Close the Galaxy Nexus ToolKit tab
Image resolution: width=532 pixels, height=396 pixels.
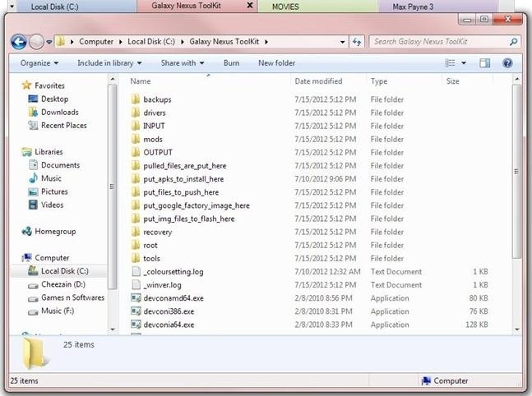(x=249, y=5)
